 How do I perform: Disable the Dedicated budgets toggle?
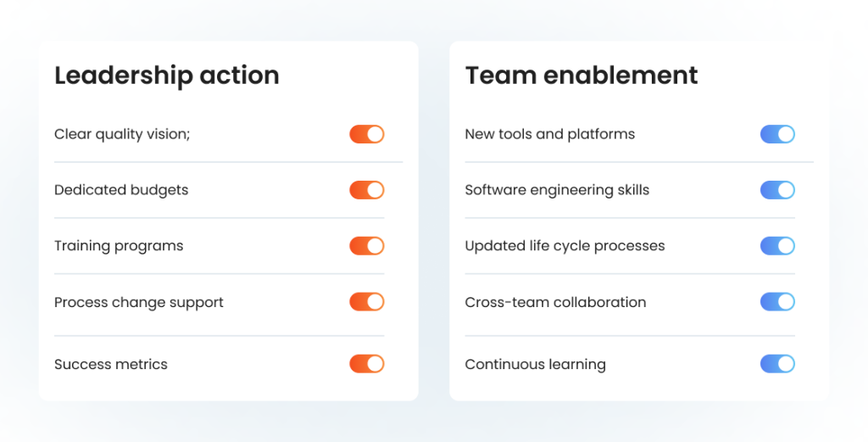click(366, 190)
